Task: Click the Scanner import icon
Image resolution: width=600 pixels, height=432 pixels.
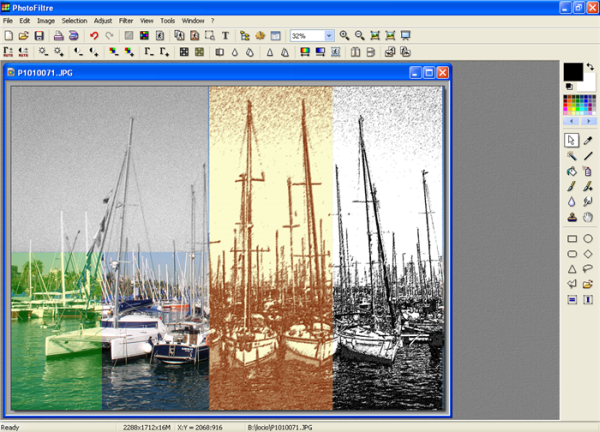Action: point(73,36)
